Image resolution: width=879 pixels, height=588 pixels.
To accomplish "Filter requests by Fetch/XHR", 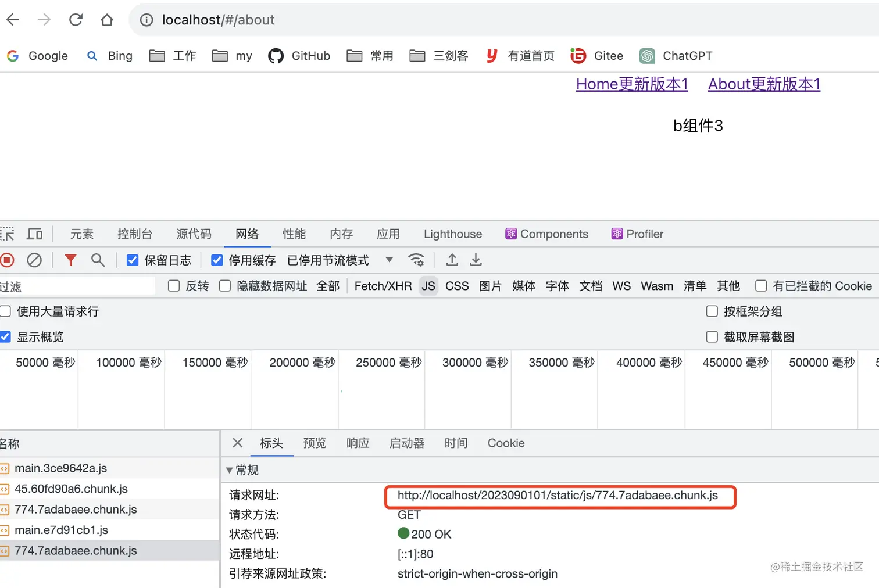I will pos(383,286).
